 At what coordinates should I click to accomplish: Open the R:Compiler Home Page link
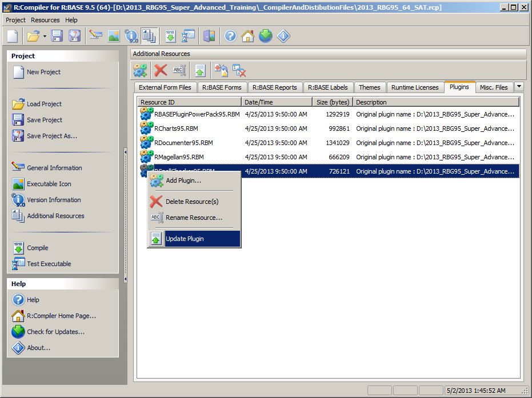click(x=61, y=316)
